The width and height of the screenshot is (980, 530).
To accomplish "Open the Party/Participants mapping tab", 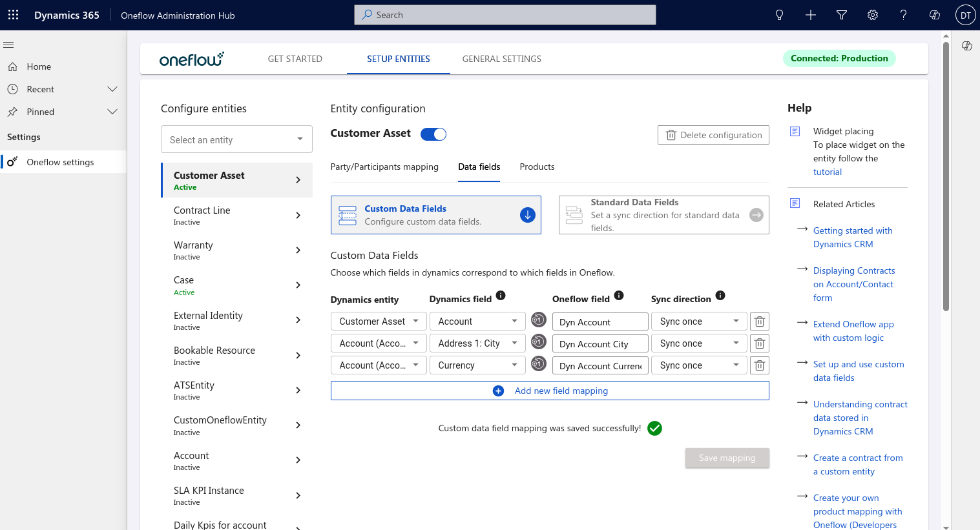I will [x=384, y=167].
